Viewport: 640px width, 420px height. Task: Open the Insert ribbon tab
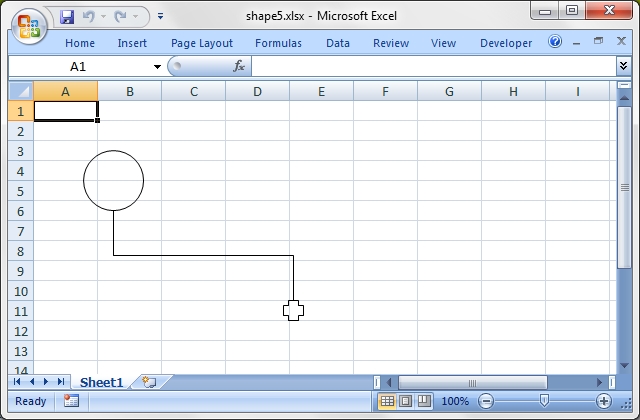point(132,43)
